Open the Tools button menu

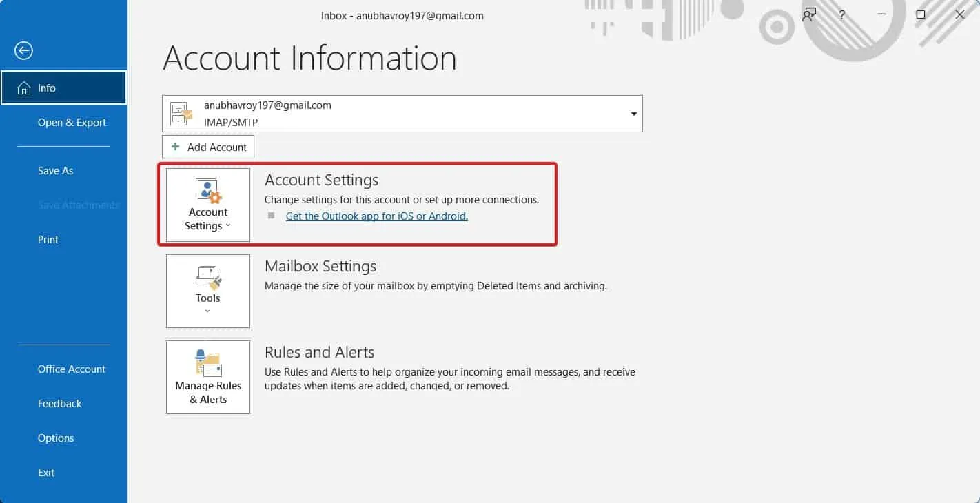tap(208, 291)
